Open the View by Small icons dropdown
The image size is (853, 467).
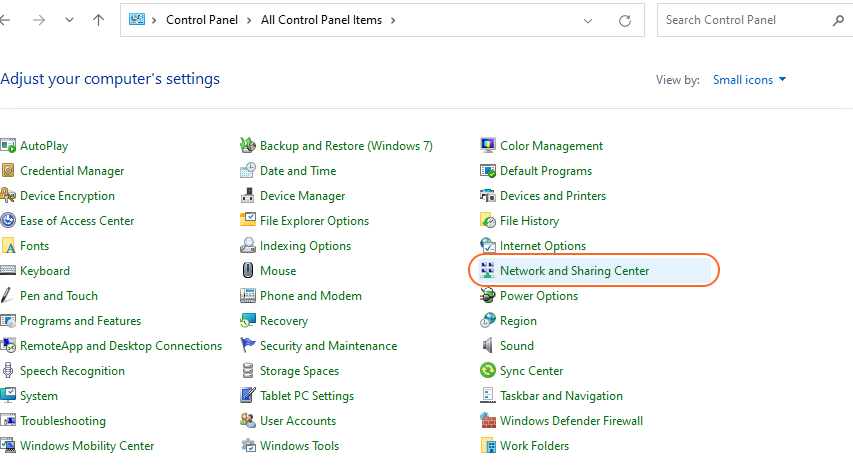pos(749,80)
